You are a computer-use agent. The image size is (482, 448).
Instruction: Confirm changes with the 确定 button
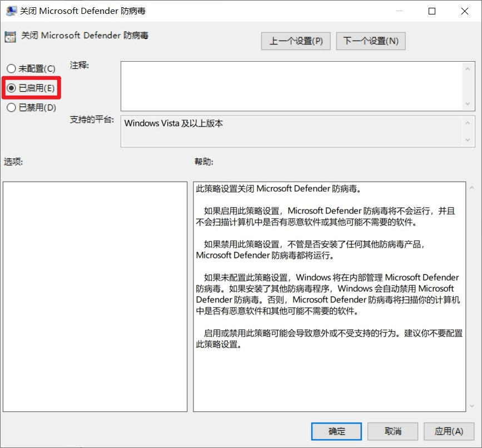coord(336,431)
